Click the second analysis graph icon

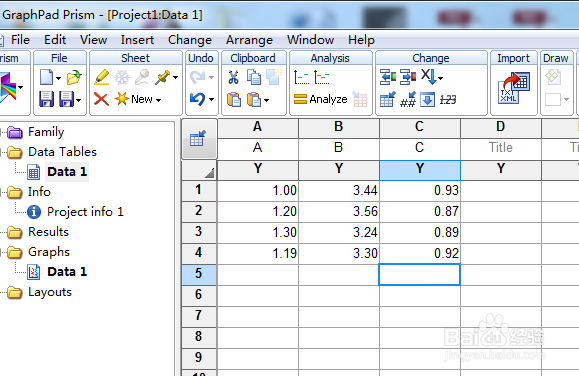322,78
